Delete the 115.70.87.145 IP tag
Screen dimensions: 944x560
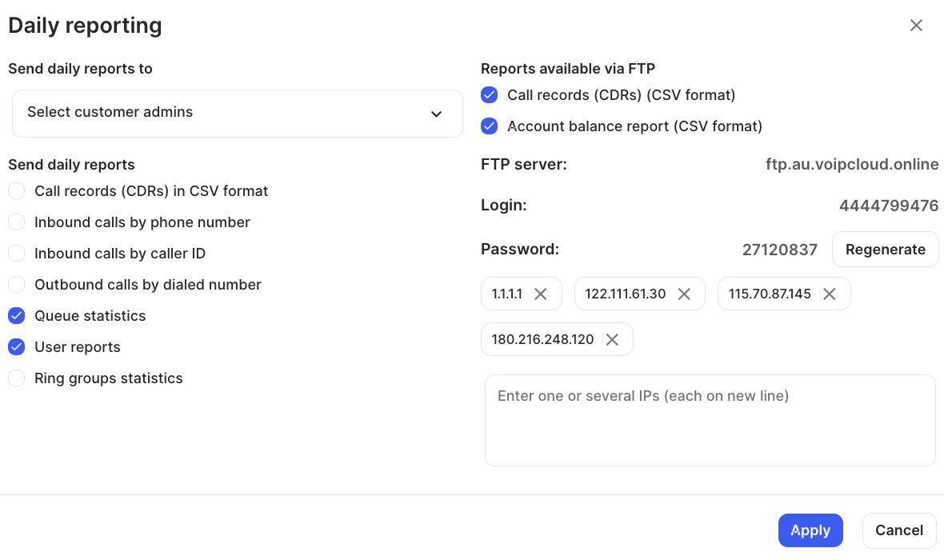(829, 294)
